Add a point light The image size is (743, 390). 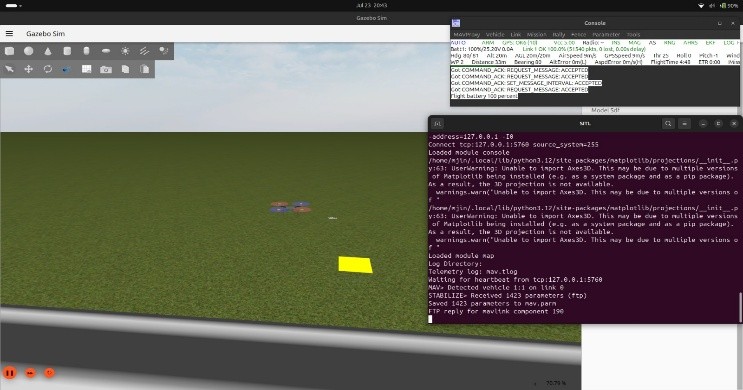(125, 51)
